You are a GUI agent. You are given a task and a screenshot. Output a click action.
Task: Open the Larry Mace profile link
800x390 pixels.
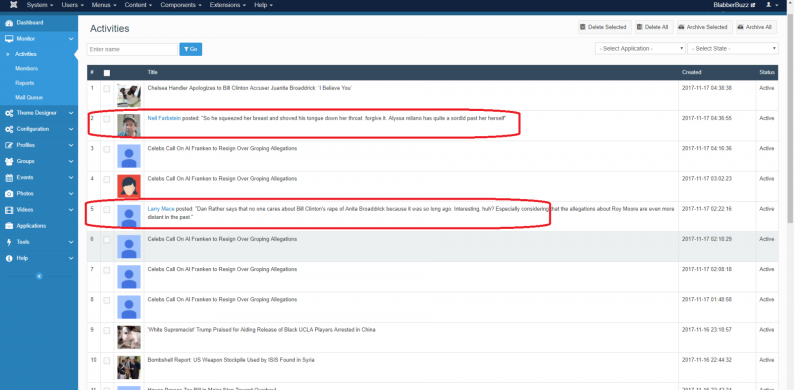(161, 209)
